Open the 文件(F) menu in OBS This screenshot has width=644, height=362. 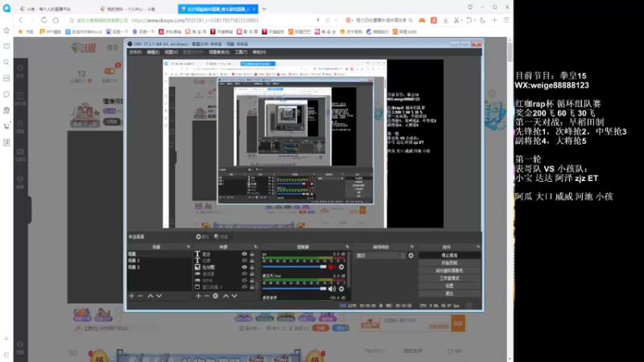pyautogui.click(x=135, y=52)
